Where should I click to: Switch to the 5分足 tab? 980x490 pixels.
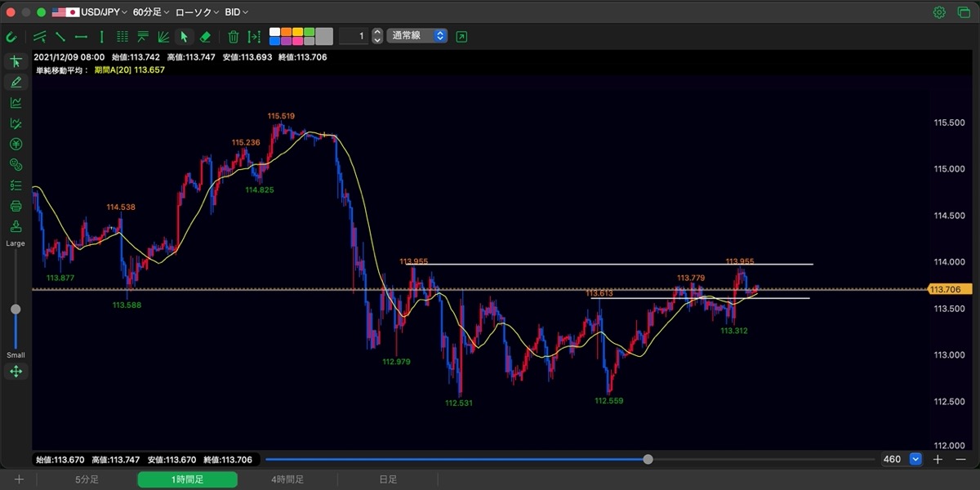[87, 479]
